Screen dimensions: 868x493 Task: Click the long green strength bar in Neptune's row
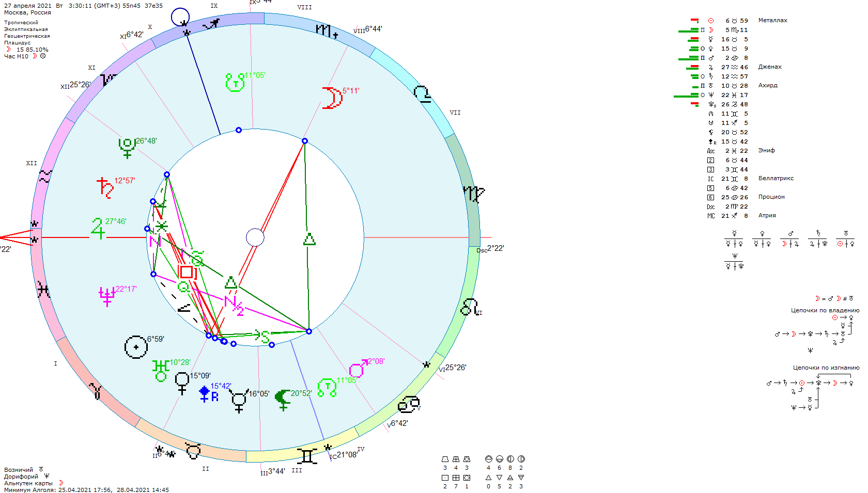(686, 96)
